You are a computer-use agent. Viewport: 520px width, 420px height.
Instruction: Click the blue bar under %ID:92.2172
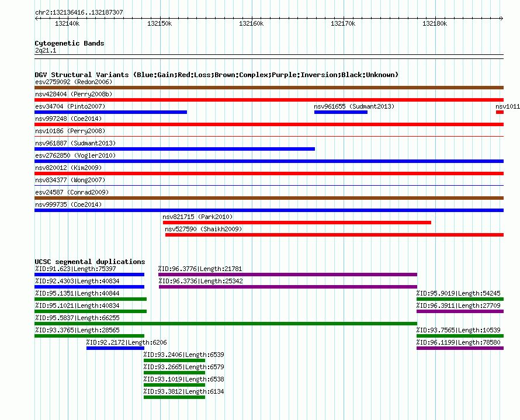tap(116, 348)
